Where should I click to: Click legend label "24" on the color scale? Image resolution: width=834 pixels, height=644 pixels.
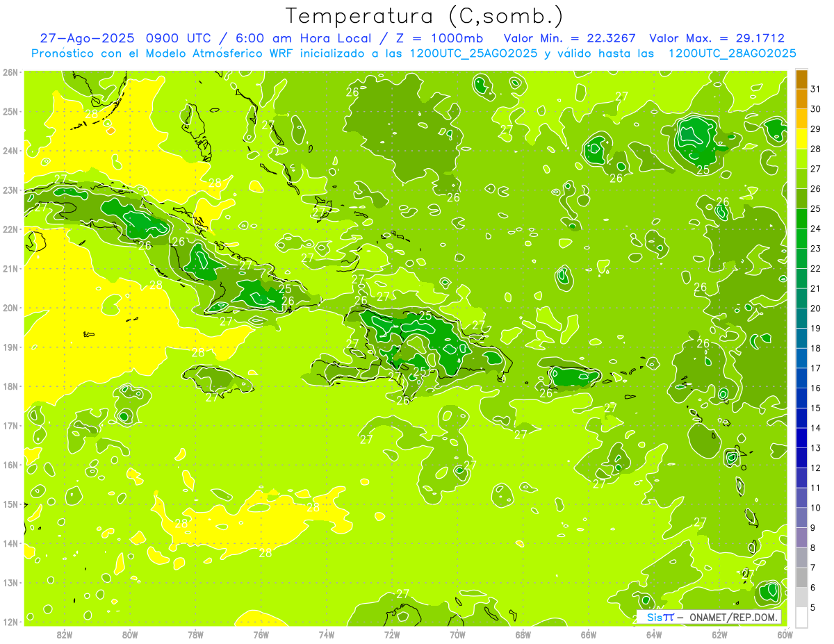(x=816, y=229)
